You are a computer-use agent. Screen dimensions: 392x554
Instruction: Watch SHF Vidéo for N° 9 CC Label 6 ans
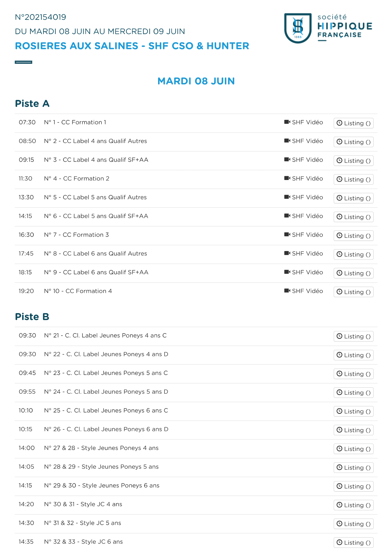(x=303, y=272)
